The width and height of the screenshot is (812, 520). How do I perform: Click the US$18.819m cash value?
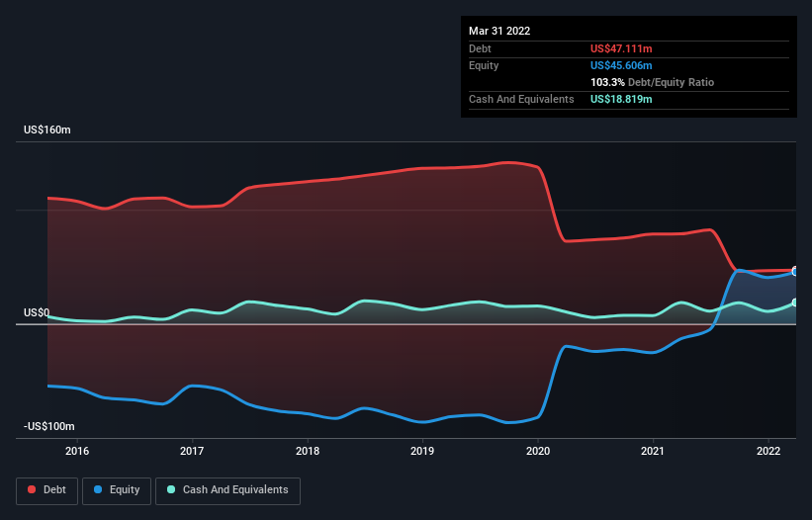coord(621,99)
